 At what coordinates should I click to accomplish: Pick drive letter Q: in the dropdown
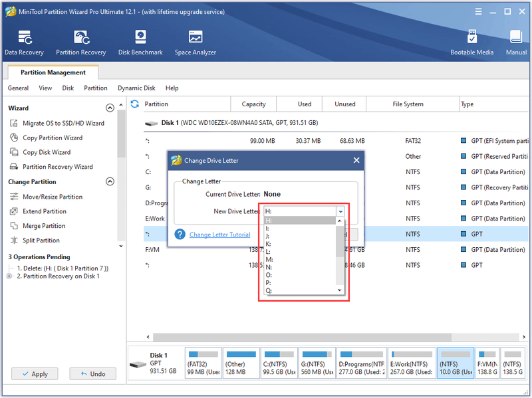(300, 290)
